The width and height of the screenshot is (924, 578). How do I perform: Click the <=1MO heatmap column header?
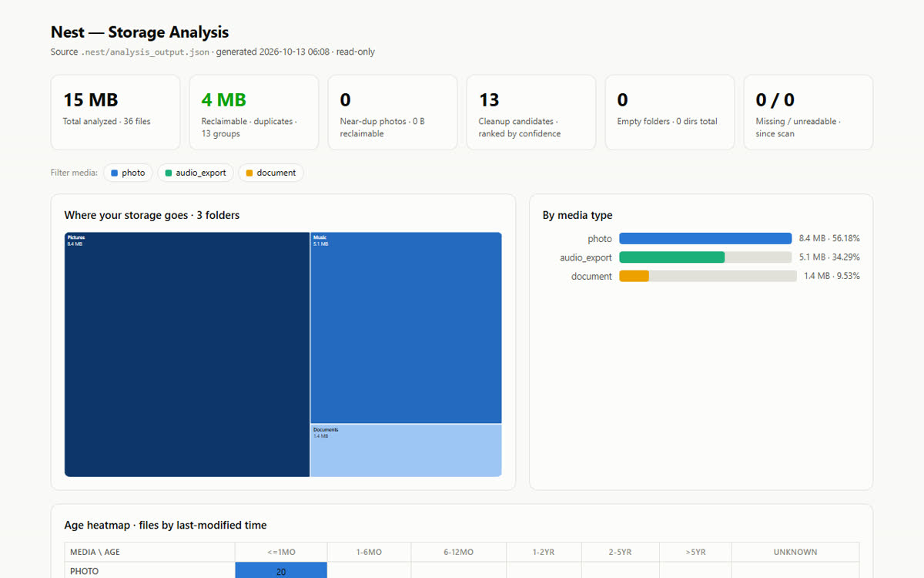(281, 552)
